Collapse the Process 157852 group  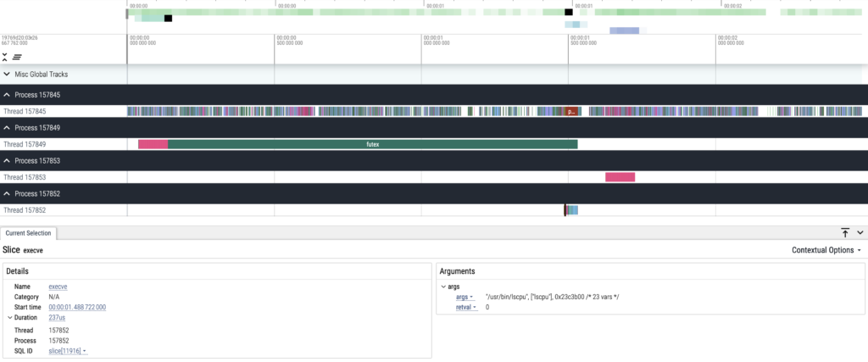pos(7,194)
